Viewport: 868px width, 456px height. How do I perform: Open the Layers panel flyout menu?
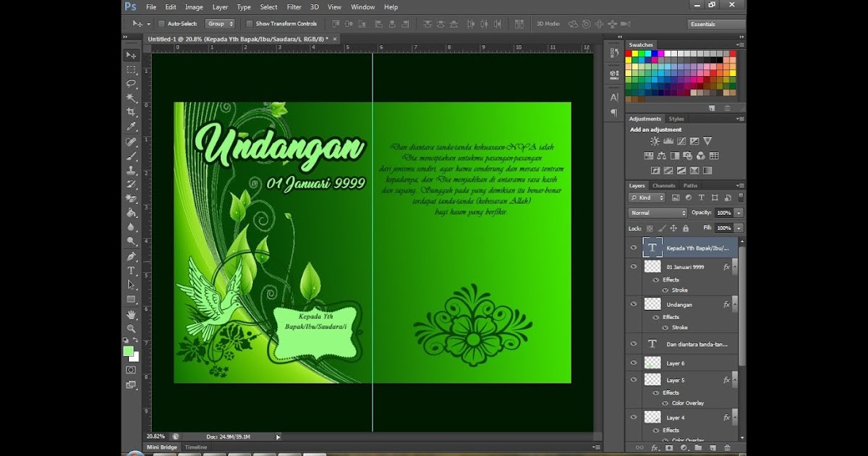739,185
